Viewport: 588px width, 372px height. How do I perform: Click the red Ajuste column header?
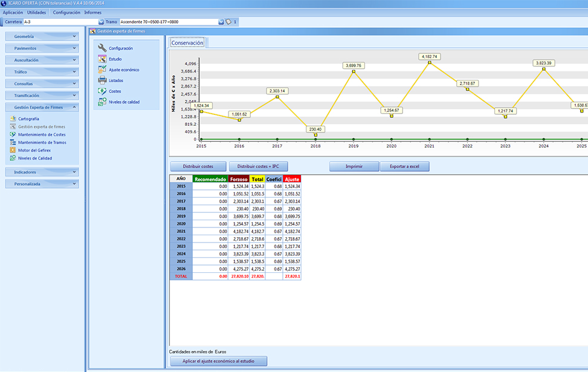pyautogui.click(x=292, y=179)
